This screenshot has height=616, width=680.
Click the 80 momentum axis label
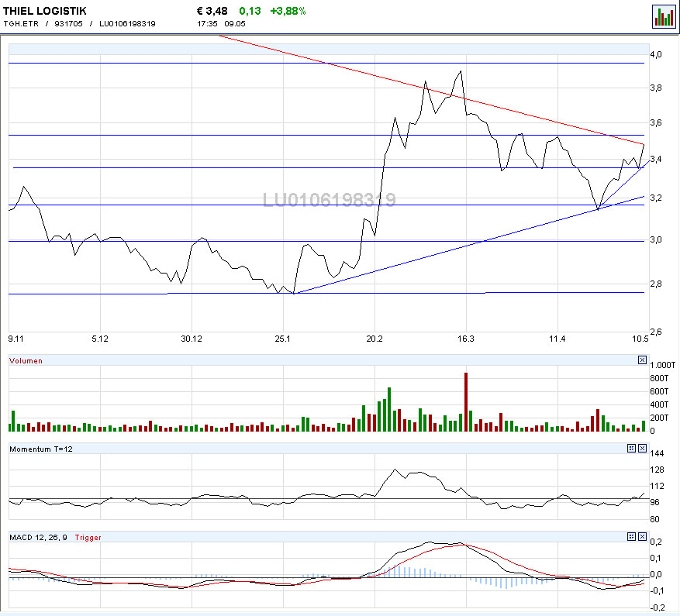point(655,519)
